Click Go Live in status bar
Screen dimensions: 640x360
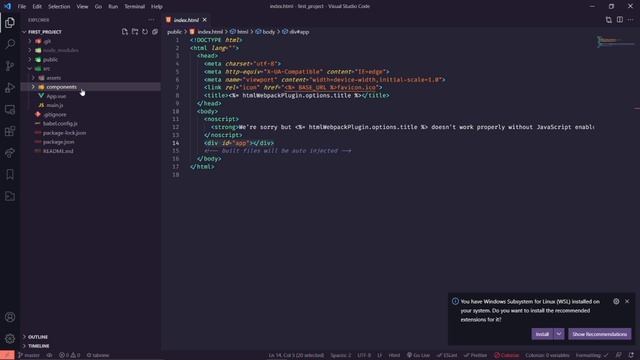point(418,355)
